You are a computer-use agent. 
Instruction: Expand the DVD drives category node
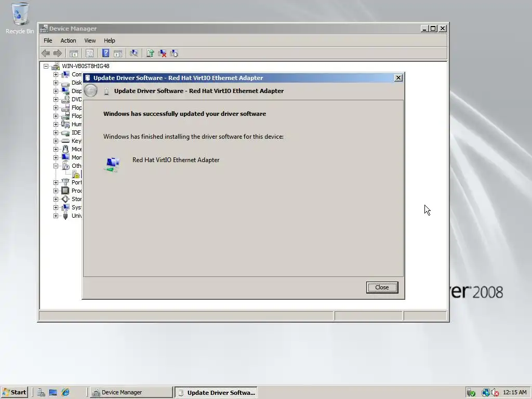coord(56,99)
